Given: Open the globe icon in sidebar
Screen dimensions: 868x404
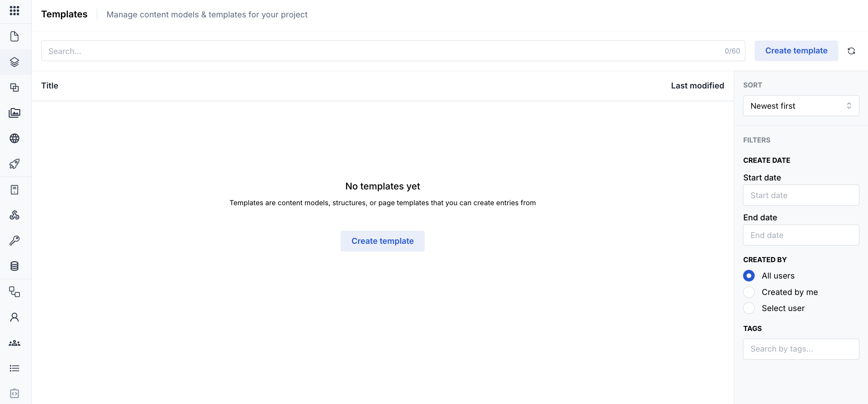Looking at the screenshot, I should (x=14, y=138).
